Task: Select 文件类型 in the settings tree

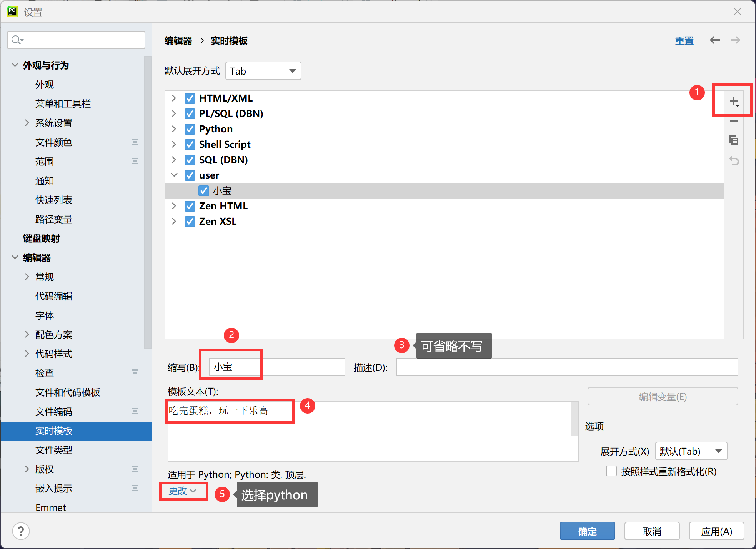Action: (x=54, y=450)
